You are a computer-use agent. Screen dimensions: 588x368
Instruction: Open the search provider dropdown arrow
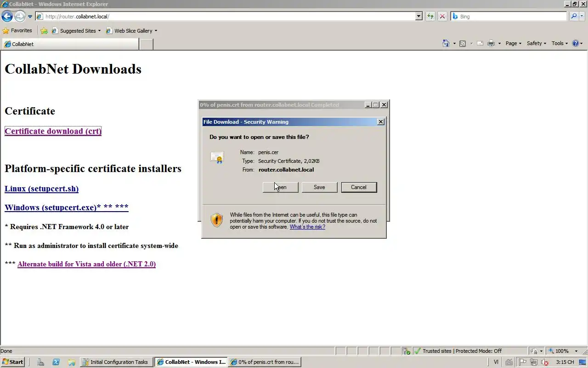(x=582, y=16)
